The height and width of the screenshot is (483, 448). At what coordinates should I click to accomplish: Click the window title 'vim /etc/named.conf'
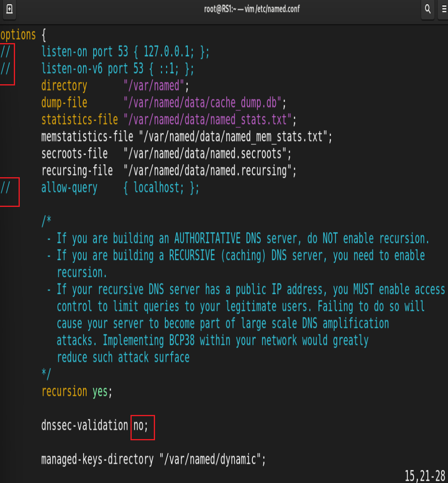pyautogui.click(x=272, y=9)
